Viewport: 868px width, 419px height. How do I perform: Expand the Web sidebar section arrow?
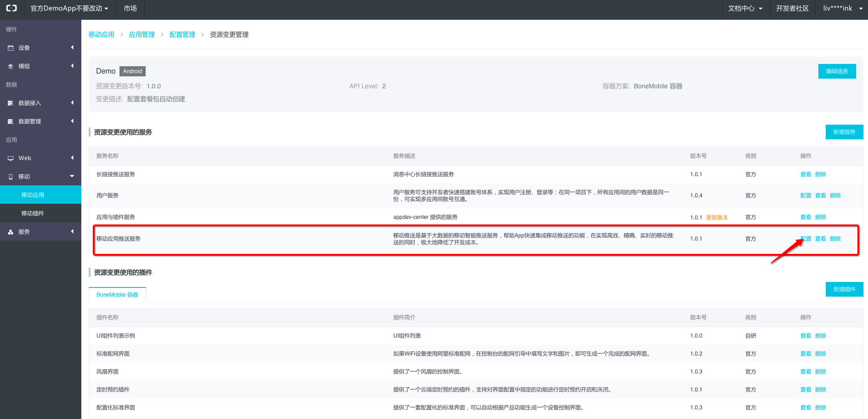[x=72, y=158]
